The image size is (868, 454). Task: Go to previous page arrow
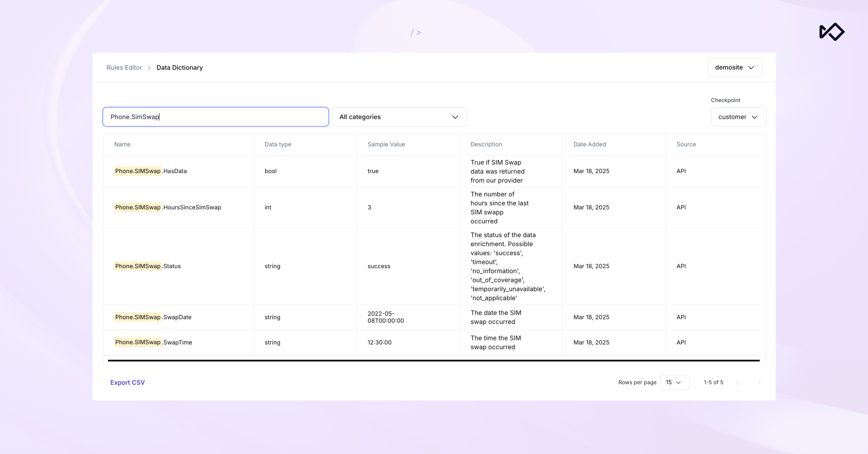[x=738, y=382]
